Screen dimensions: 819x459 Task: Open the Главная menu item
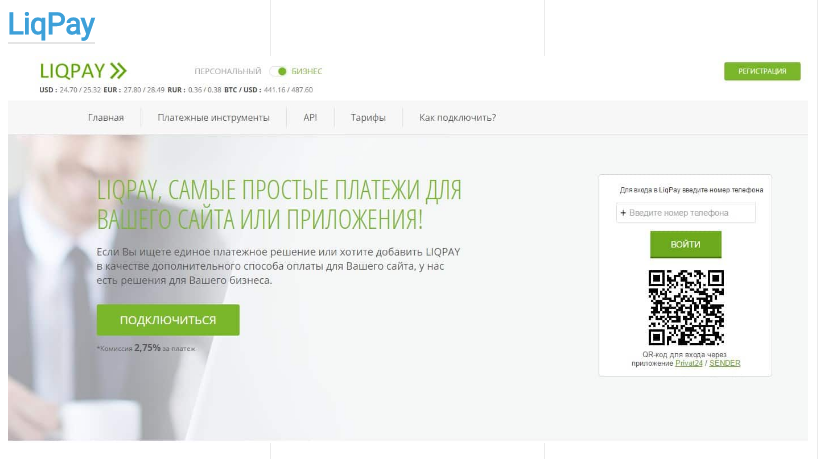106,117
